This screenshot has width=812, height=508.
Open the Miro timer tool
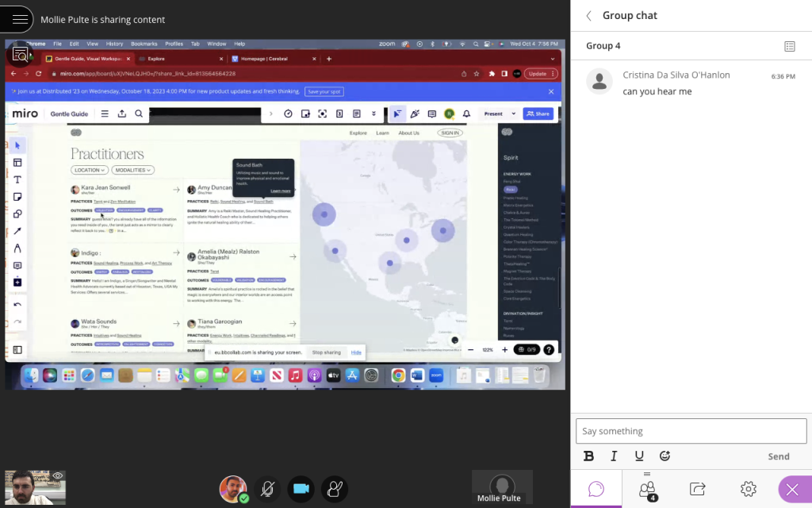tap(288, 114)
